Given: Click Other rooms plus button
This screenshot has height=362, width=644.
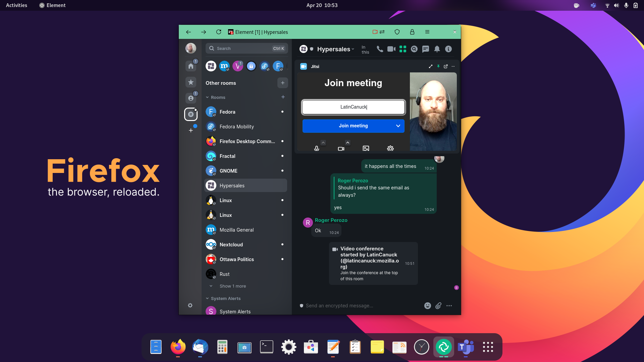Looking at the screenshot, I should point(283,83).
